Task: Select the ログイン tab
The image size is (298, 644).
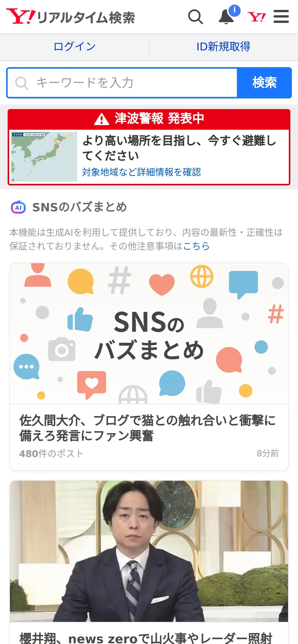Action: point(75,47)
